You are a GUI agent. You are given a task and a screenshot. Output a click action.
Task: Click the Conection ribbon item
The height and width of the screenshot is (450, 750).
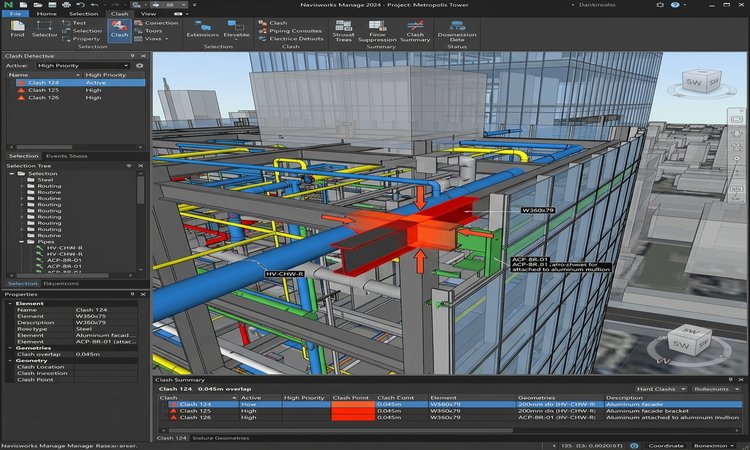156,22
